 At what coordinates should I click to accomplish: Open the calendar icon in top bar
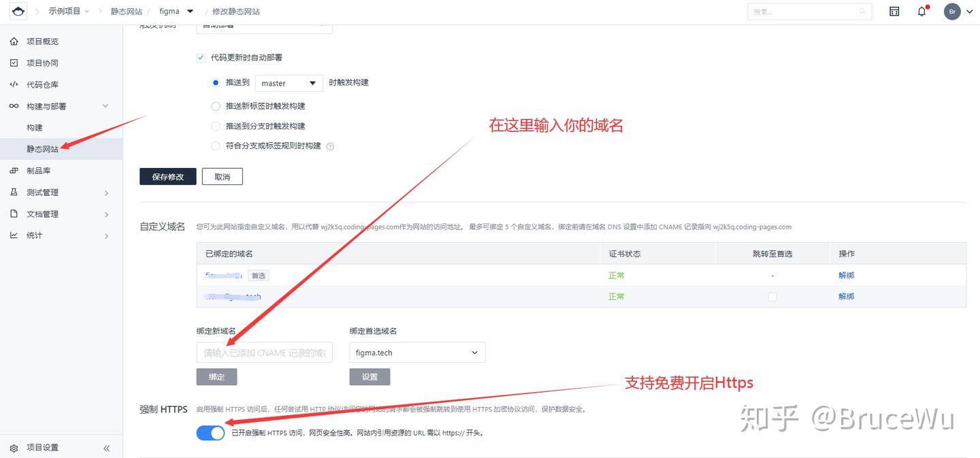tap(894, 11)
